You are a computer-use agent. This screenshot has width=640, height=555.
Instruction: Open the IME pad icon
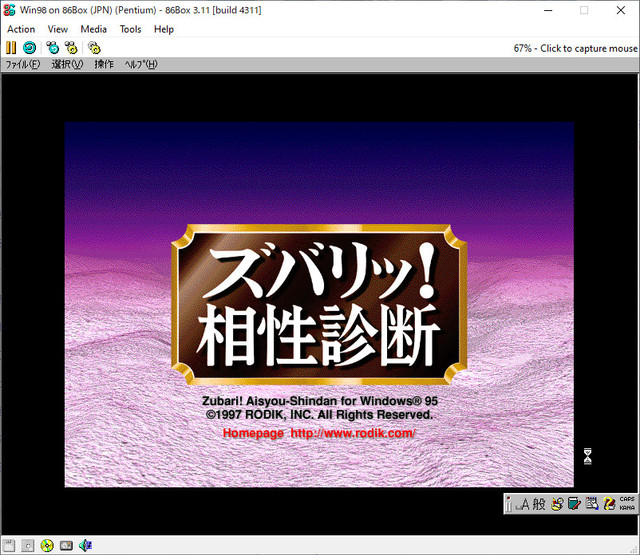tap(557, 504)
